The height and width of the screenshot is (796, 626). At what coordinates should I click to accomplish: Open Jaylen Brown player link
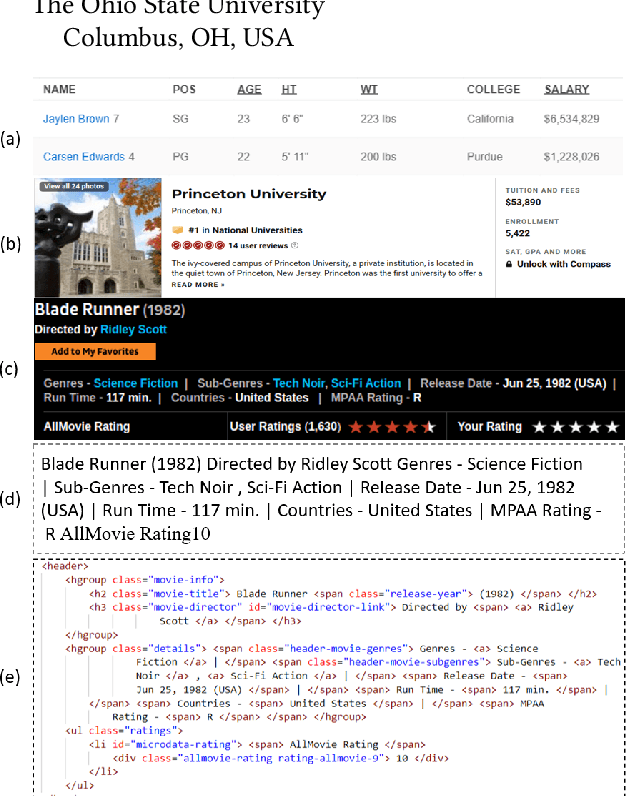(76, 119)
